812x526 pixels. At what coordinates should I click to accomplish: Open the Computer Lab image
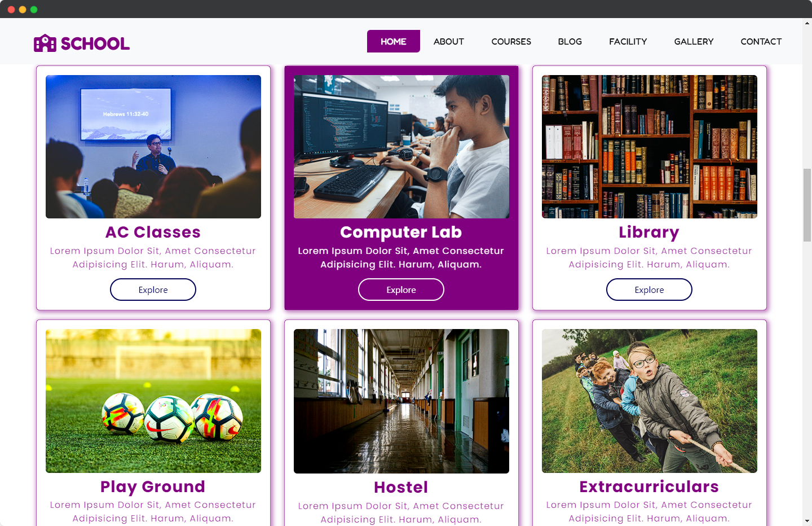(401, 147)
